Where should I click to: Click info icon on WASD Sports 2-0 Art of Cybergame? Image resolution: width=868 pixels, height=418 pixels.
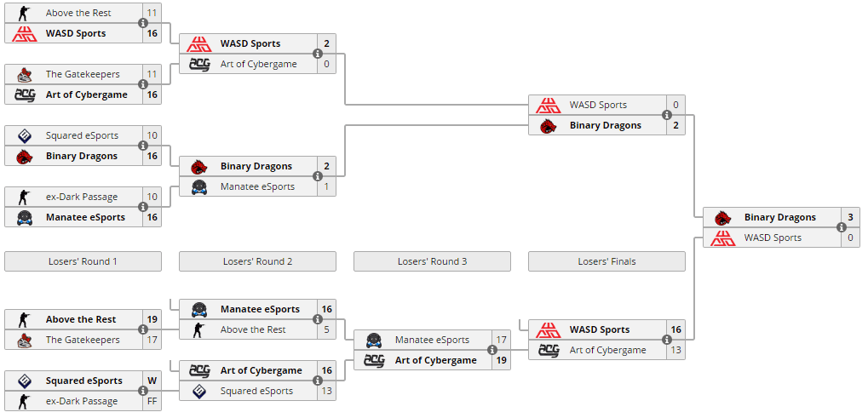point(318,54)
